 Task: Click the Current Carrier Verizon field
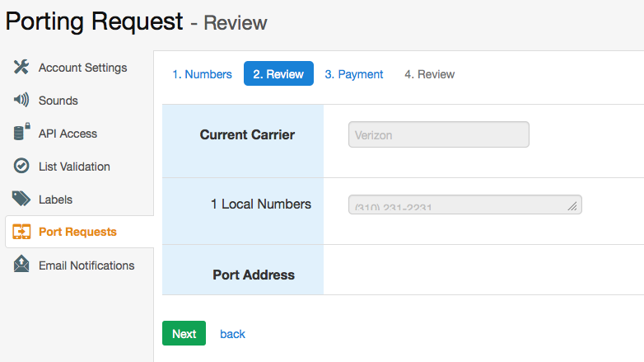pos(438,134)
